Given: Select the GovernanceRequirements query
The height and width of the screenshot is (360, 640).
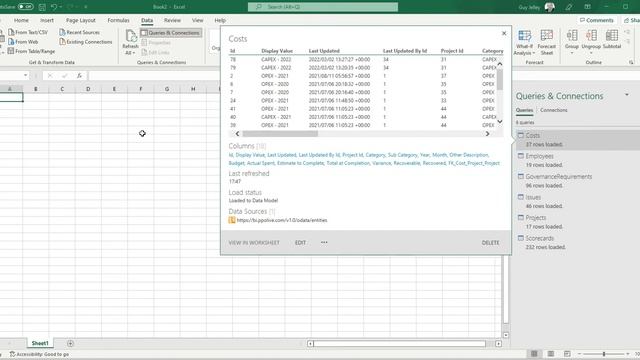Looking at the screenshot, I should 578,181.
